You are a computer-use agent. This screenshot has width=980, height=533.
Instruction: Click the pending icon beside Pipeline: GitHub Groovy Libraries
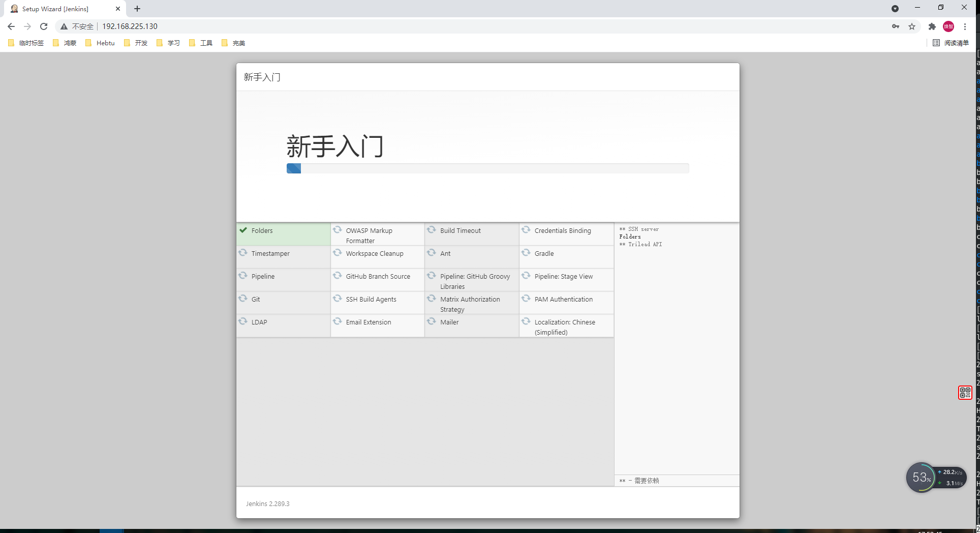click(x=432, y=276)
